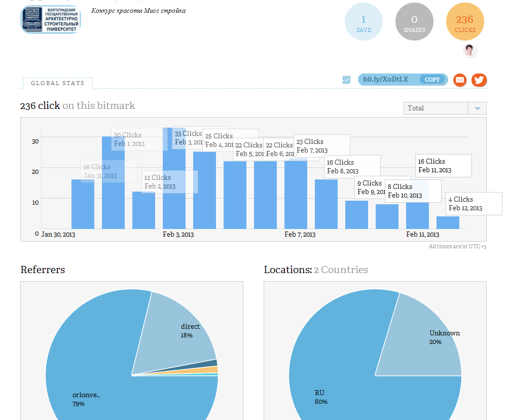Click the Total combo box field
The width and height of the screenshot is (507, 420).
(x=445, y=108)
